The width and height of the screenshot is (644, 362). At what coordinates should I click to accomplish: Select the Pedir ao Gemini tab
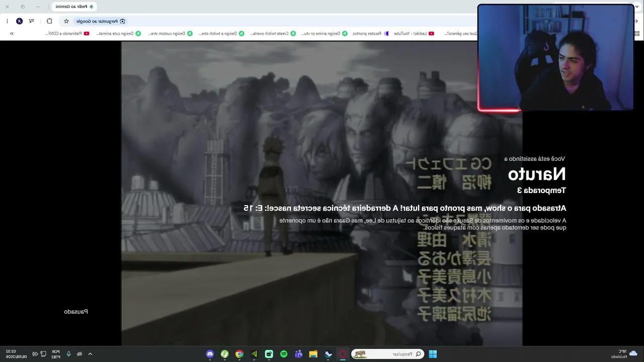point(74,7)
